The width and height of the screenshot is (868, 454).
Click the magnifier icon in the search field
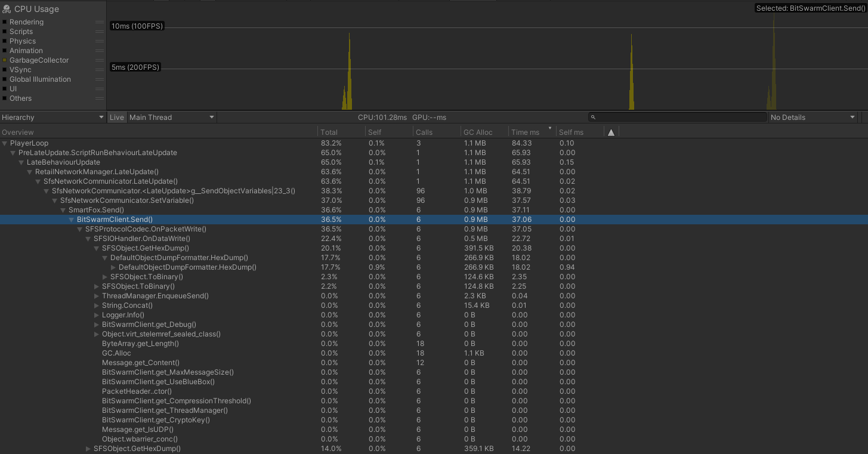593,118
